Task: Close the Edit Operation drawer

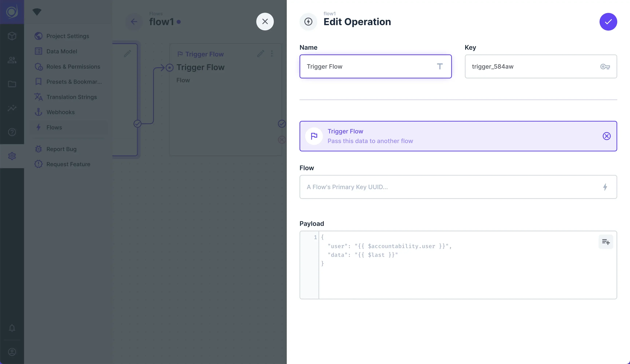Action: pos(265,21)
